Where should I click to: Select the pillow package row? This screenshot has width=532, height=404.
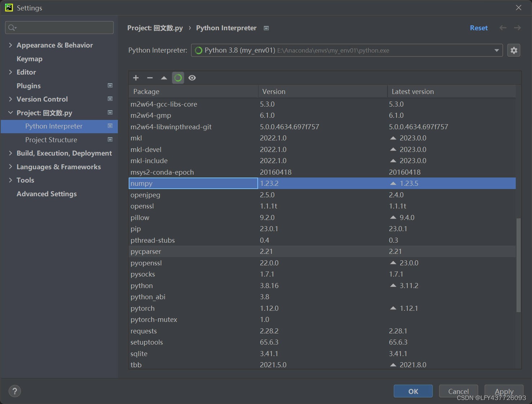(322, 217)
